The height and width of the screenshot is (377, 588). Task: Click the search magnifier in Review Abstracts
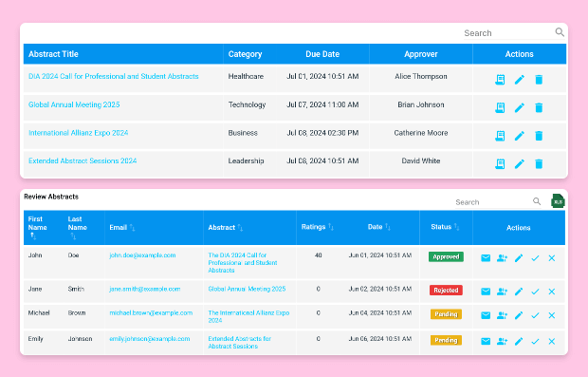click(x=537, y=201)
